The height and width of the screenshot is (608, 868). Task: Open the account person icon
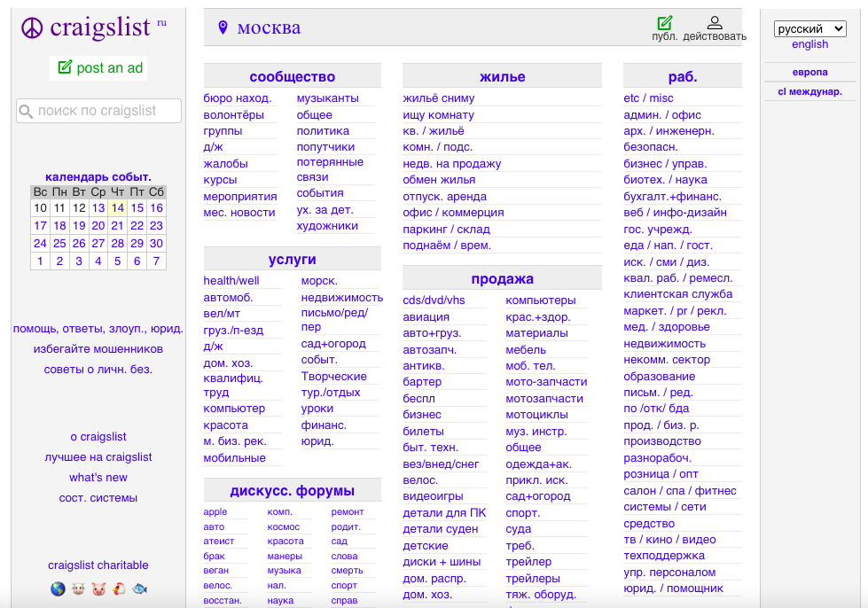715,22
